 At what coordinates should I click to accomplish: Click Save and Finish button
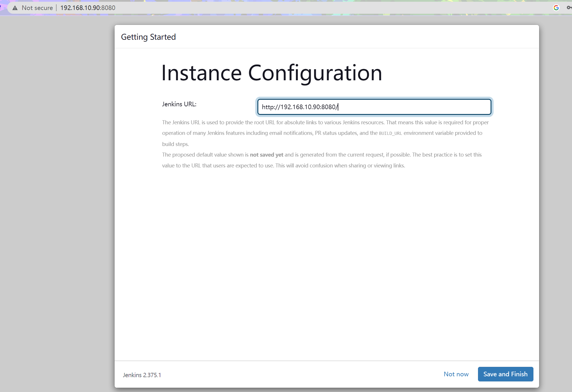(505, 374)
